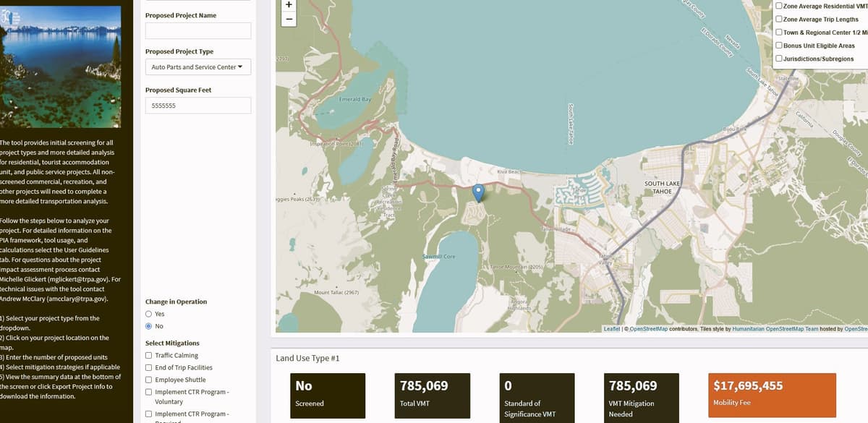Select Yes for Change in Operation
868x423 pixels.
[149, 314]
